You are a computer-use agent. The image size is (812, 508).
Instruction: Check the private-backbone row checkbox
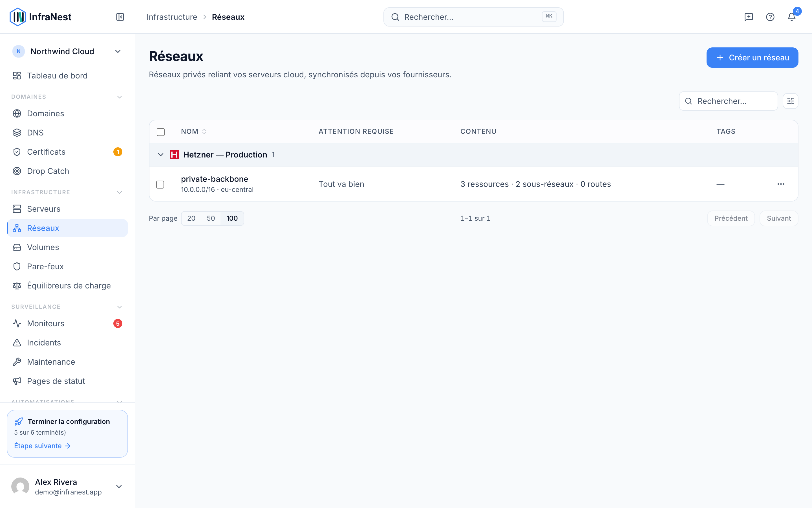click(160, 185)
